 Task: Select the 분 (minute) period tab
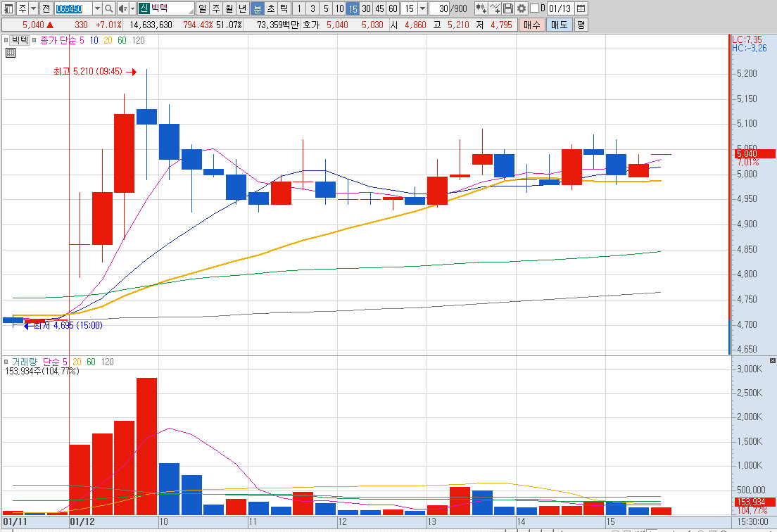pyautogui.click(x=257, y=8)
